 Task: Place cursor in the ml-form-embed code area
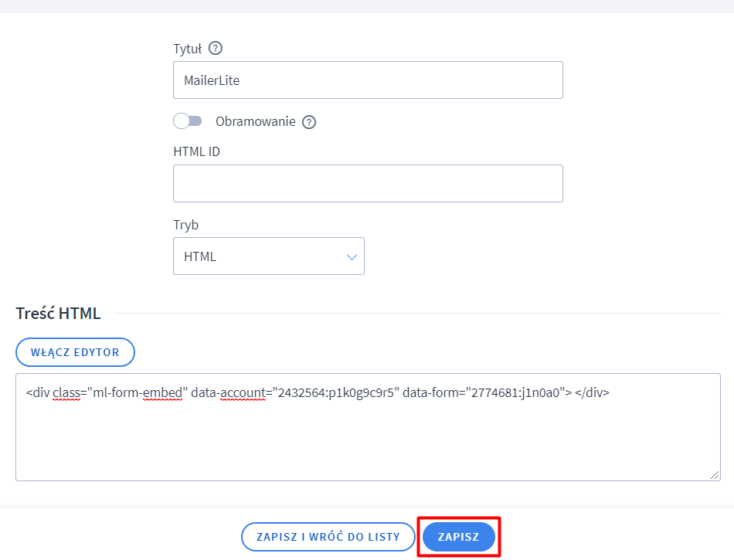368,425
